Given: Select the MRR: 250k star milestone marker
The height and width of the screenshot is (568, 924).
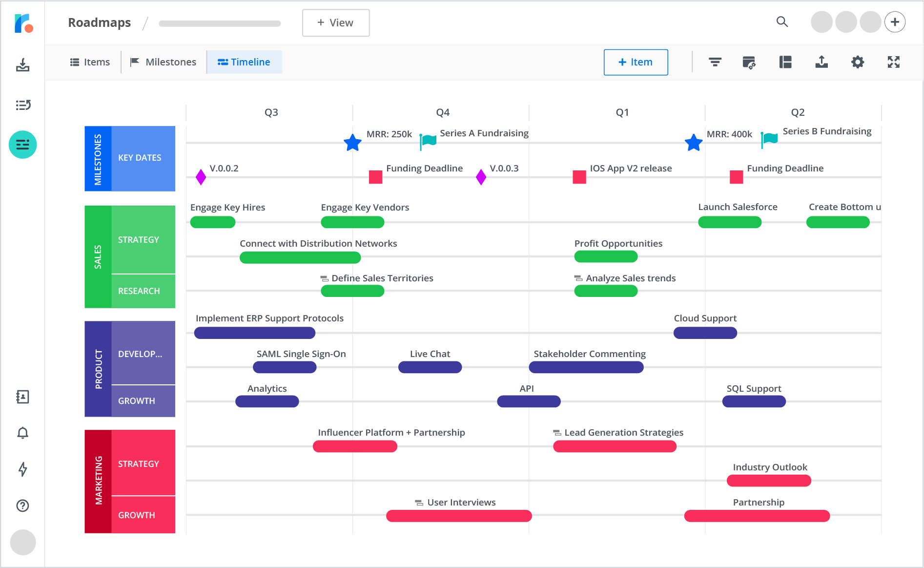Looking at the screenshot, I should click(x=352, y=143).
